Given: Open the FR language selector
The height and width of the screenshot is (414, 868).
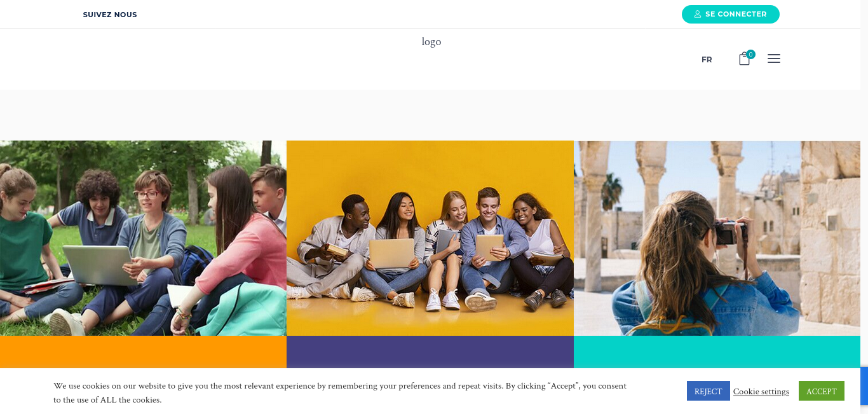Looking at the screenshot, I should click(707, 59).
